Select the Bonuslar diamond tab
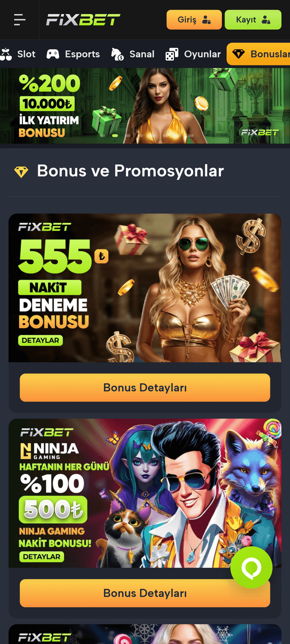This screenshot has height=644, width=290. point(259,54)
